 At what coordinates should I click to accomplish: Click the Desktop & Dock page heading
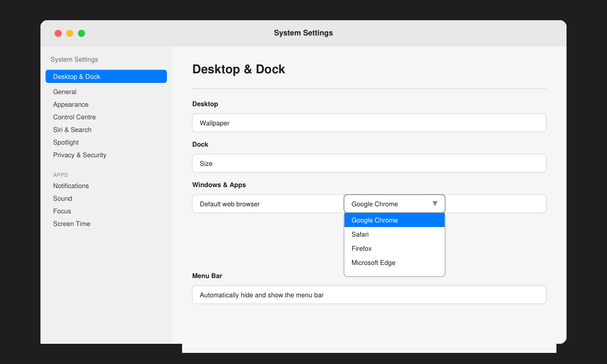pos(239,69)
